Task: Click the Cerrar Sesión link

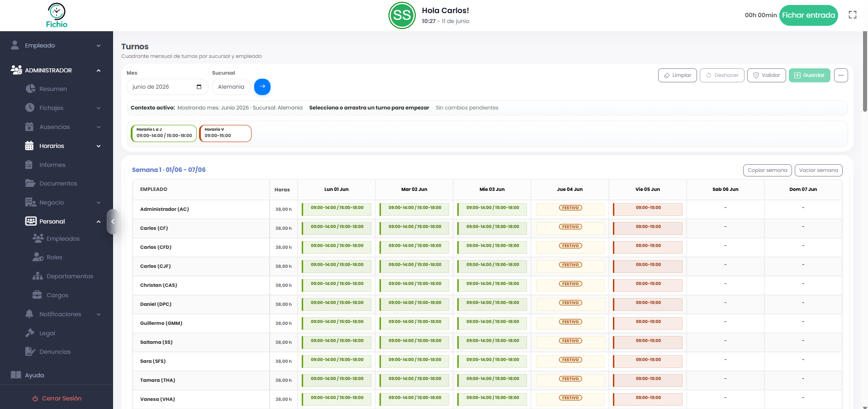Action: [x=57, y=399]
